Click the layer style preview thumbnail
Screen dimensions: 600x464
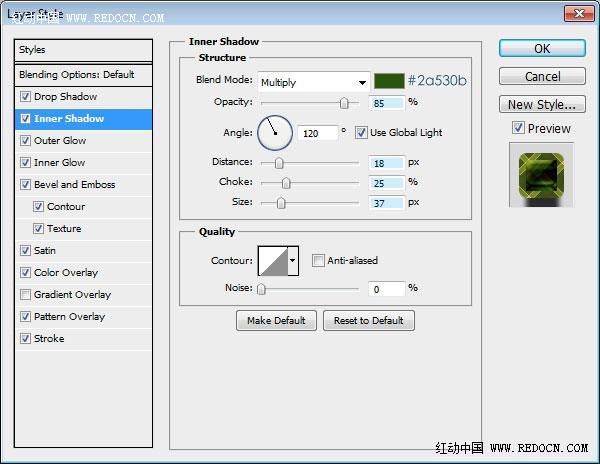(541, 175)
